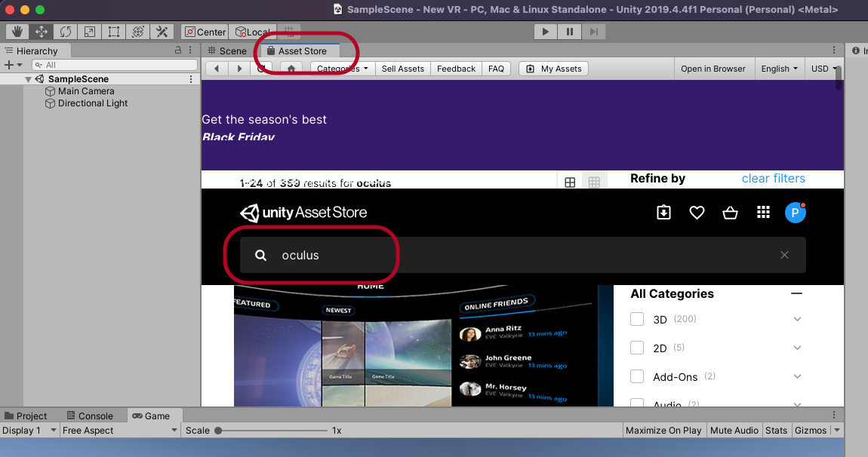The height and width of the screenshot is (457, 868).
Task: Open the Feedback page
Action: coord(456,69)
